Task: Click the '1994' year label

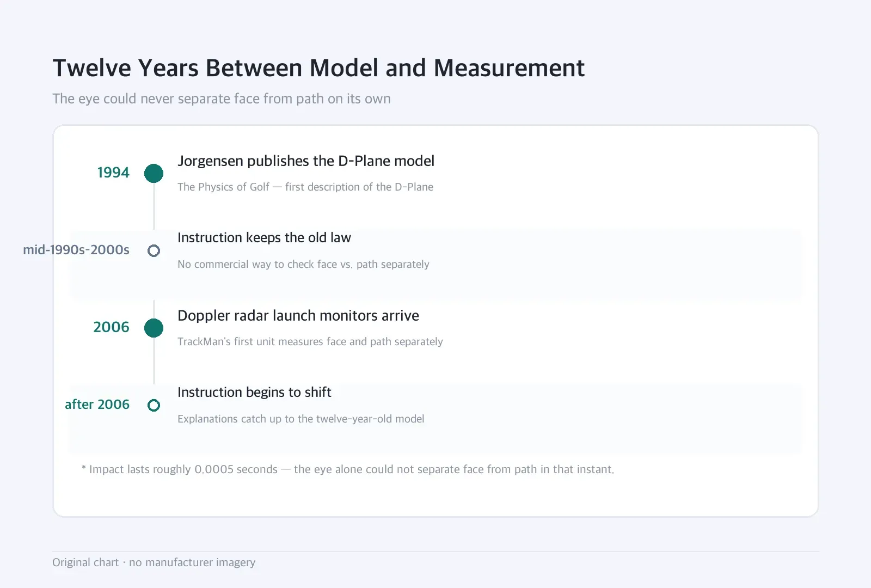Action: pos(113,173)
